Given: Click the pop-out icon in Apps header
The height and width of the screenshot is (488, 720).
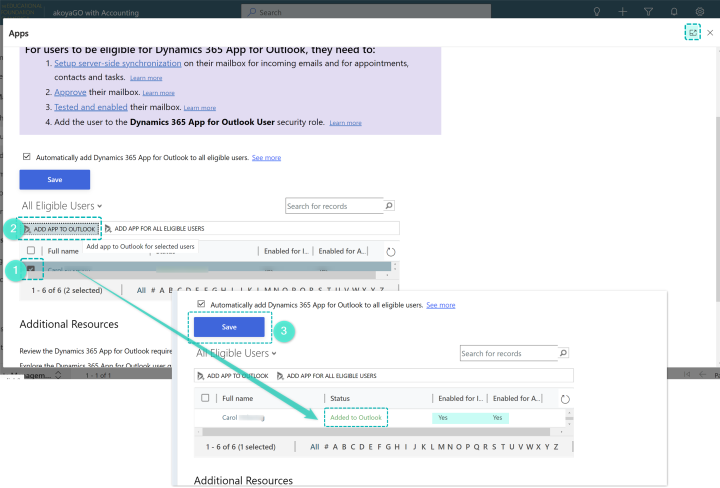Looking at the screenshot, I should 692,33.
